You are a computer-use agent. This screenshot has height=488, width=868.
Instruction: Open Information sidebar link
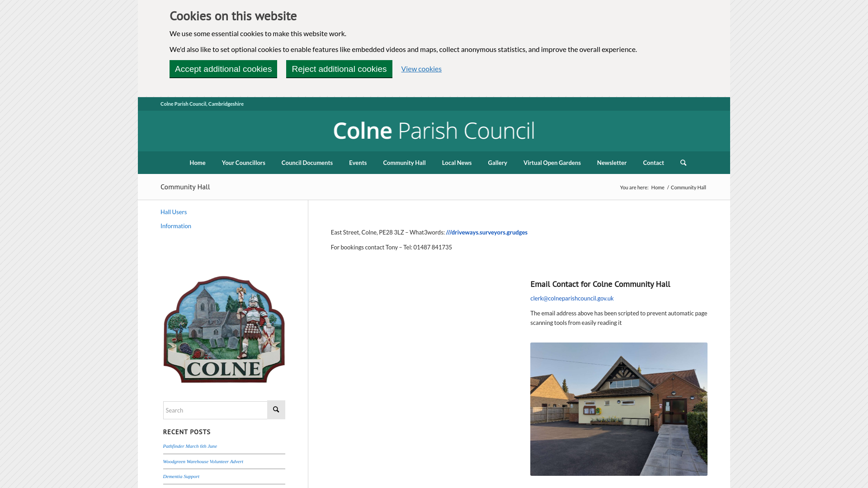[x=176, y=226]
